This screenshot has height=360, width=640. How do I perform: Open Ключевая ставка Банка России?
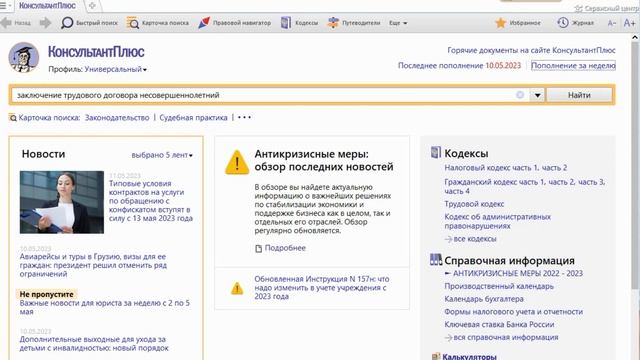[499, 324]
